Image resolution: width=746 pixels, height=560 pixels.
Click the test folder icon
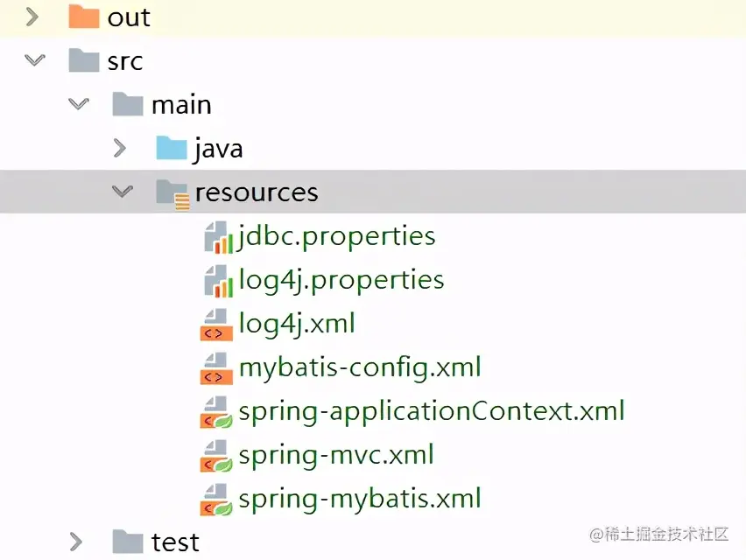click(128, 542)
